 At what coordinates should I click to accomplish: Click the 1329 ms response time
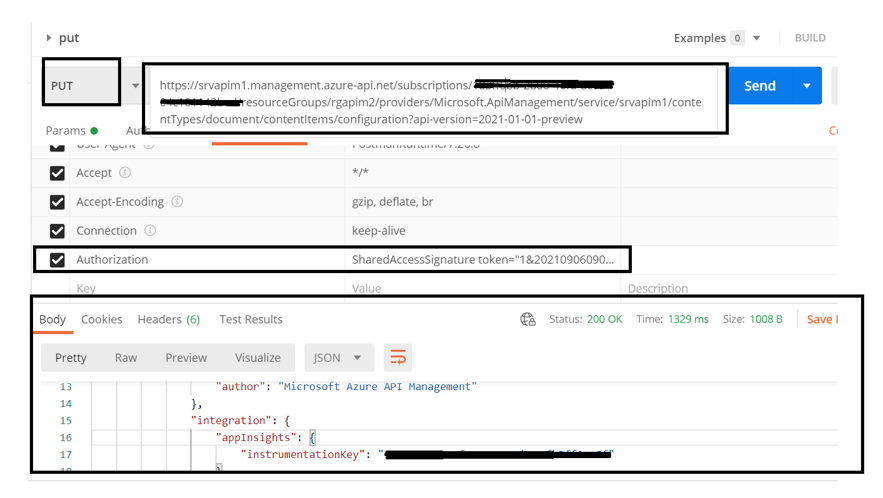click(x=688, y=319)
